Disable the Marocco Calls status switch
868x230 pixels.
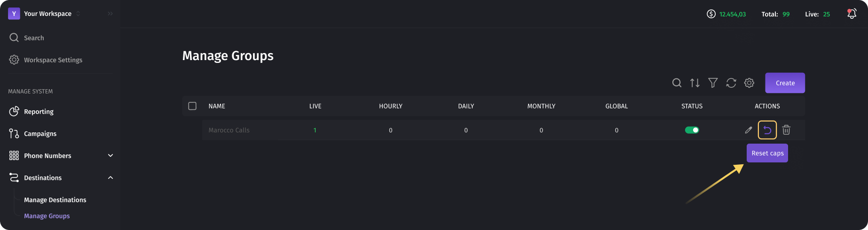[692, 130]
